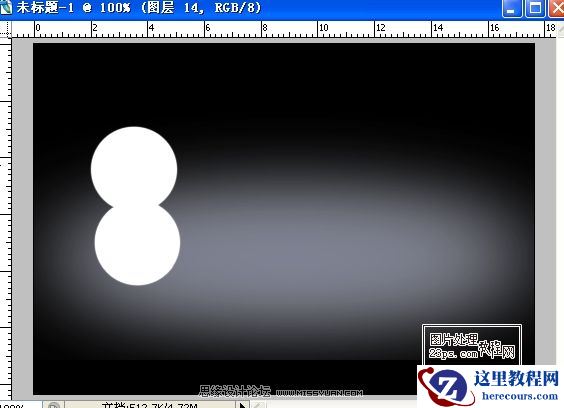Click the document icon in the title bar
This screenshot has height=408, width=564.
[5, 8]
